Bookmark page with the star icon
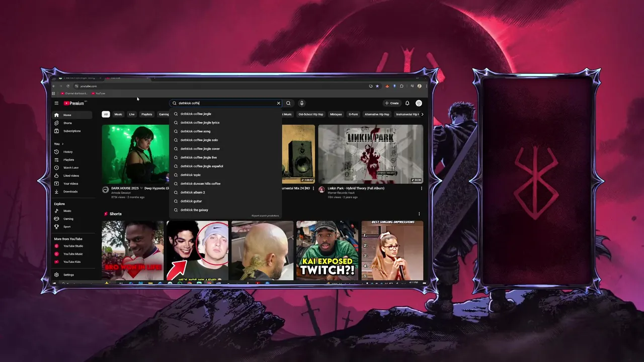This screenshot has height=362, width=644. [x=377, y=86]
